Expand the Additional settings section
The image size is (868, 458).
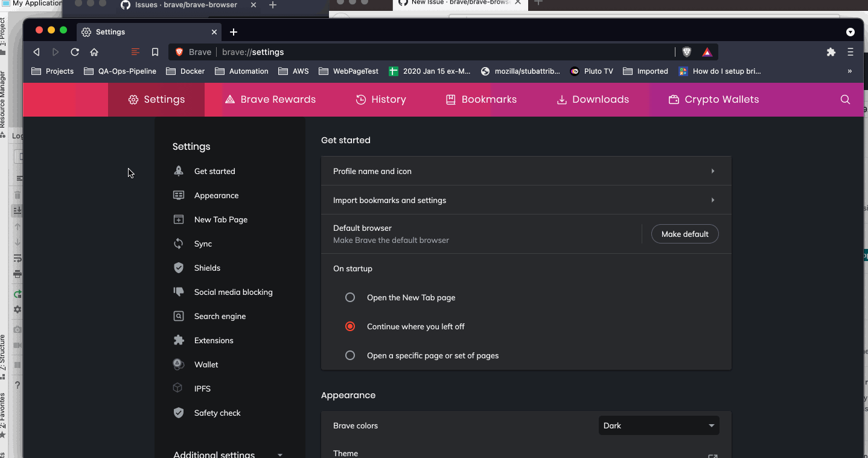click(x=228, y=454)
